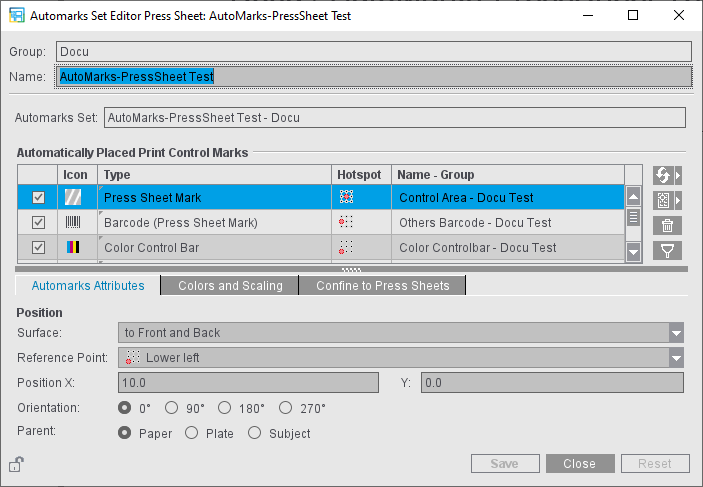Click the Others Barcode - Docu Test cell

(x=508, y=222)
